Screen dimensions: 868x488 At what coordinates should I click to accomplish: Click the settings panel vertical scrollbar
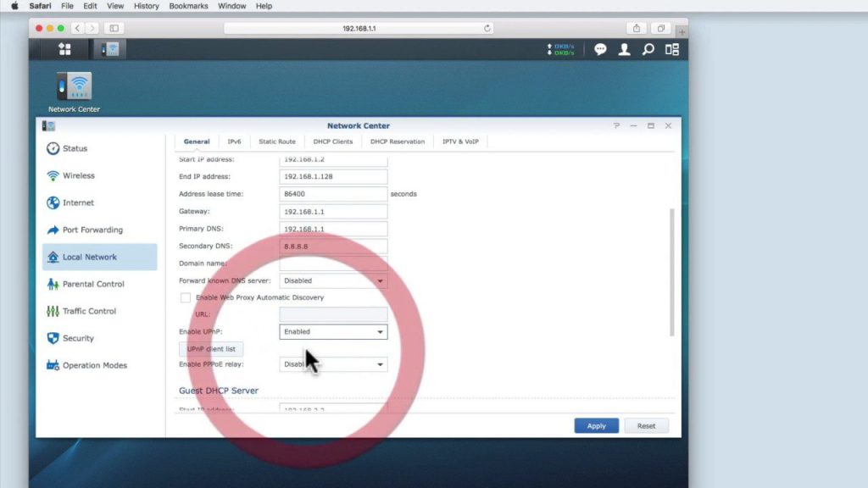coord(672,272)
